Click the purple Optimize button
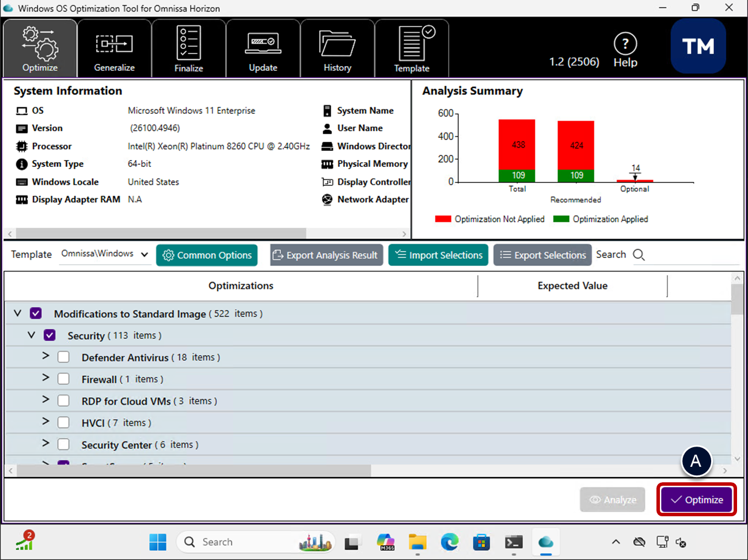This screenshot has width=748, height=560. pos(696,500)
